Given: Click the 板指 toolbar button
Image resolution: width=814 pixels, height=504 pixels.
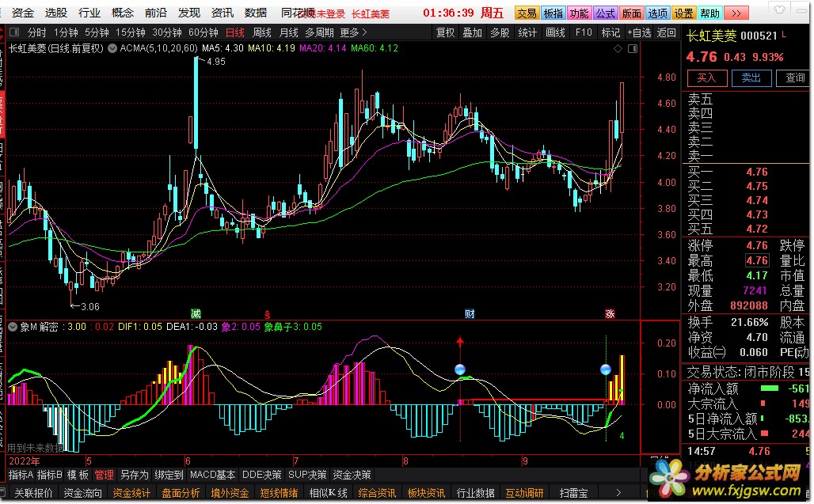Looking at the screenshot, I should [553, 13].
